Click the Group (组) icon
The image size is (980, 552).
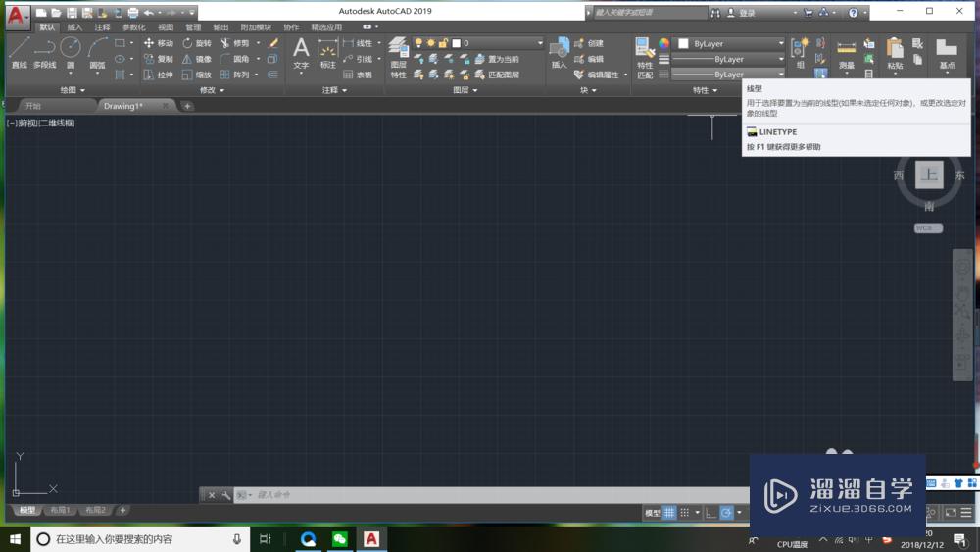800,53
